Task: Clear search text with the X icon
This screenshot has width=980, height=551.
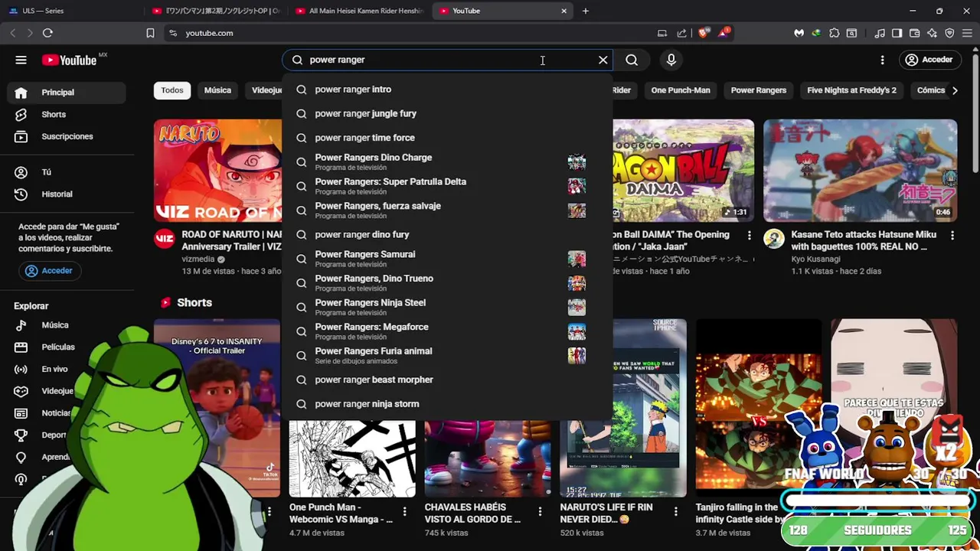Action: [603, 60]
